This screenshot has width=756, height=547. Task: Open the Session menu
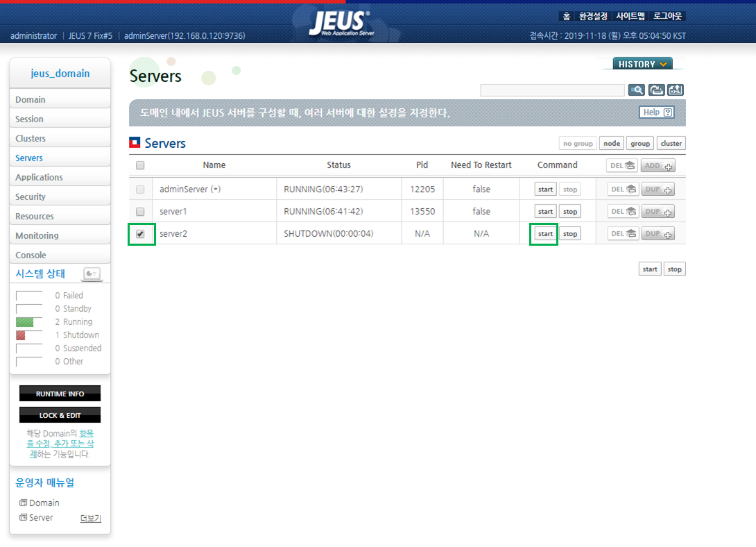coord(60,119)
